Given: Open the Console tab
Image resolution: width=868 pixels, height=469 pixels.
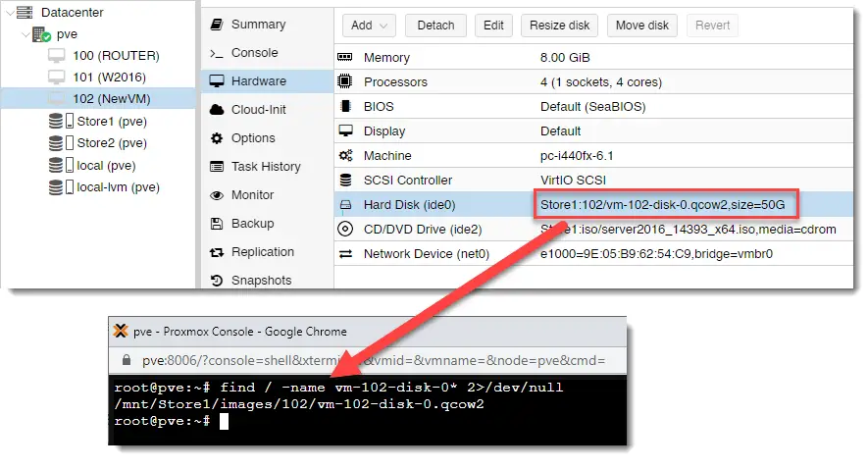Looking at the screenshot, I should click(x=267, y=53).
